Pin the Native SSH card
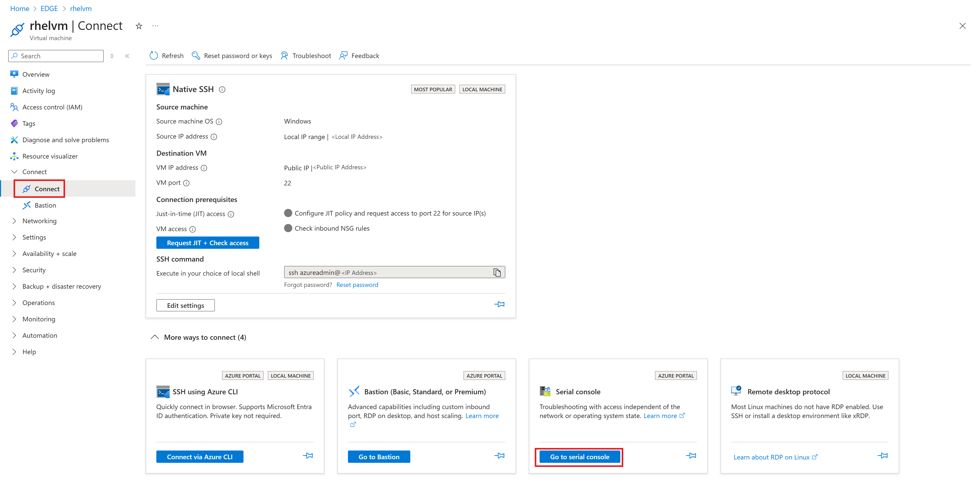The width and height of the screenshot is (980, 483). [499, 304]
